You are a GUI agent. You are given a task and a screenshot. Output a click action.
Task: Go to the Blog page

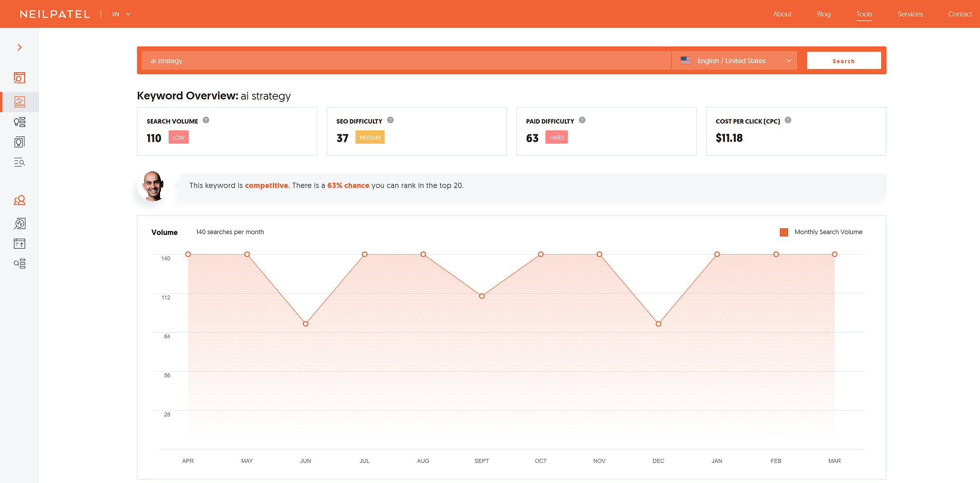[x=824, y=14]
